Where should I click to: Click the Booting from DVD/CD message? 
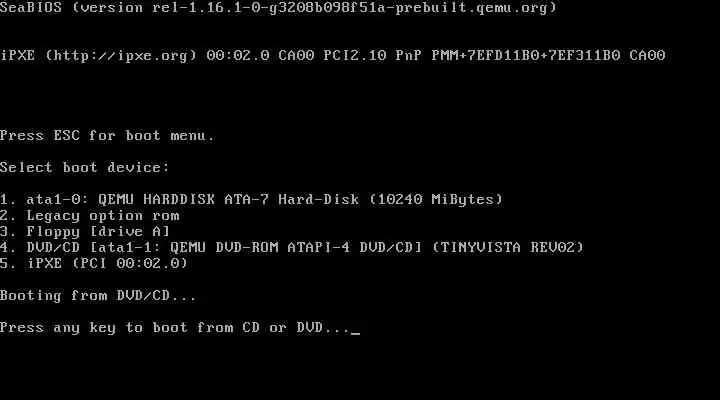pyautogui.click(x=98, y=296)
